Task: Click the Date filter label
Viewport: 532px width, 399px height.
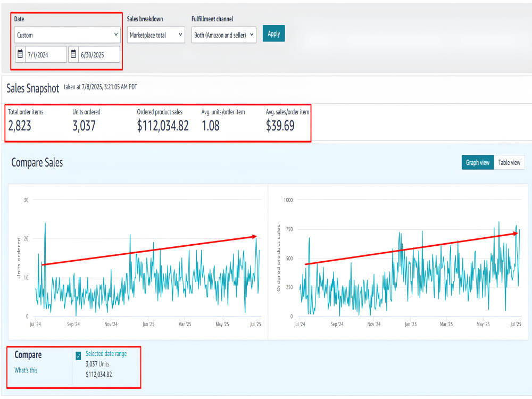Action: [x=19, y=19]
